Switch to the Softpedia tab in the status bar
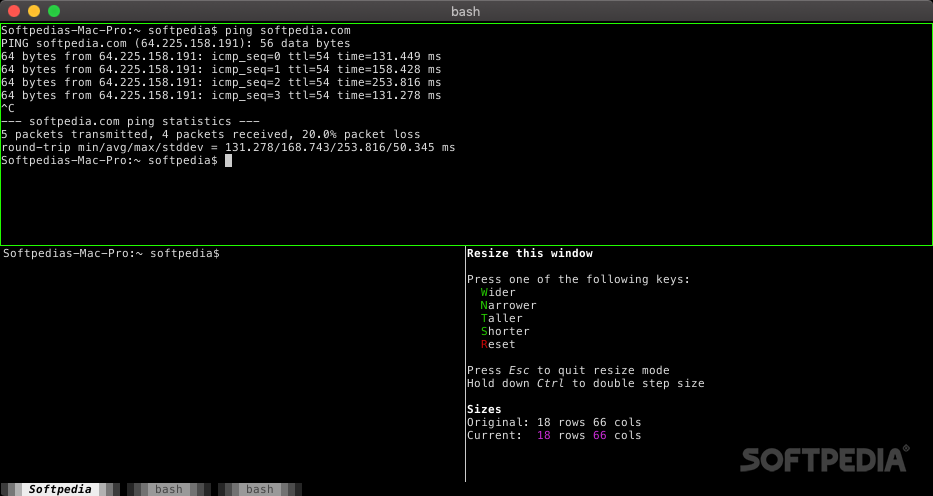933x496 pixels. tap(60, 489)
